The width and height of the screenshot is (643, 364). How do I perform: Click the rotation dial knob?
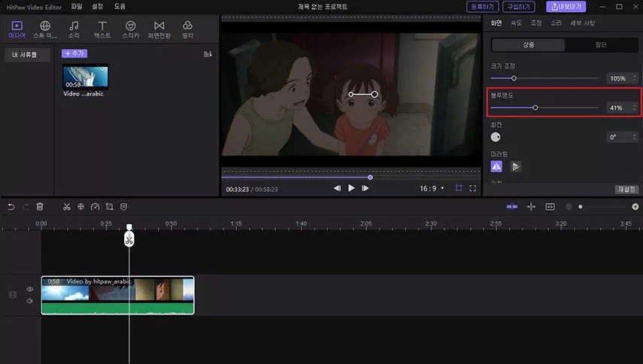coord(496,138)
